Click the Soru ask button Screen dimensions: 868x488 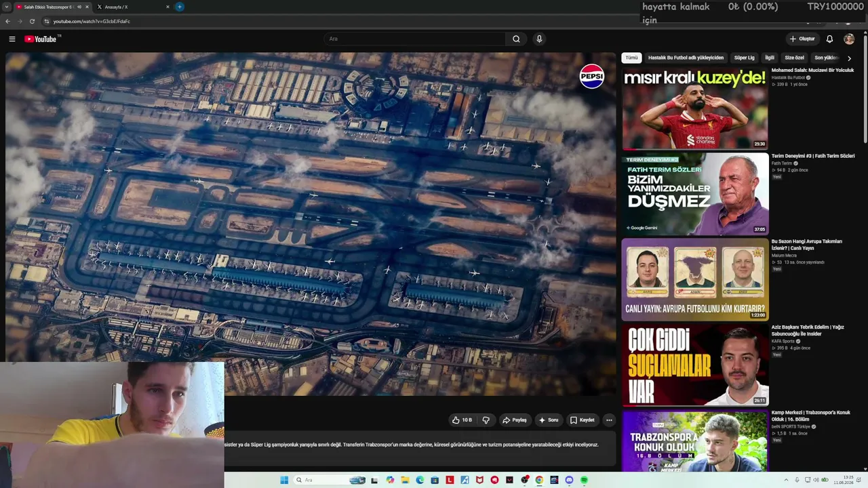pos(548,420)
